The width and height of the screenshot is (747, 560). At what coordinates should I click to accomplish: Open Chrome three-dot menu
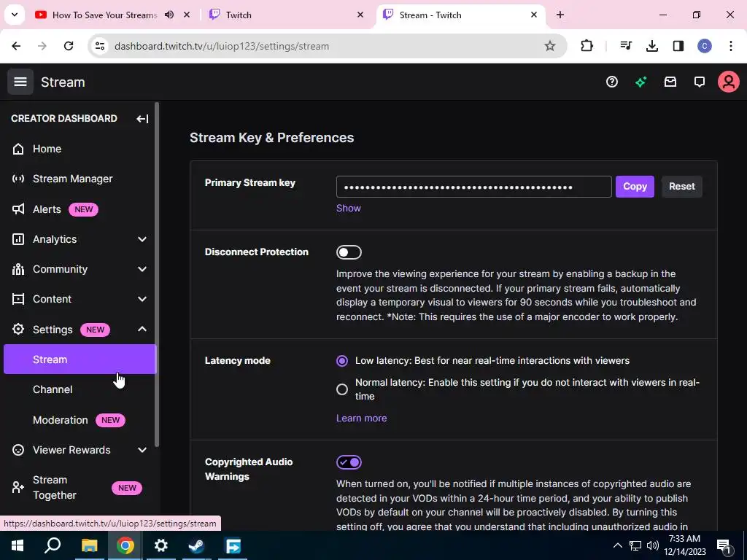731,46
